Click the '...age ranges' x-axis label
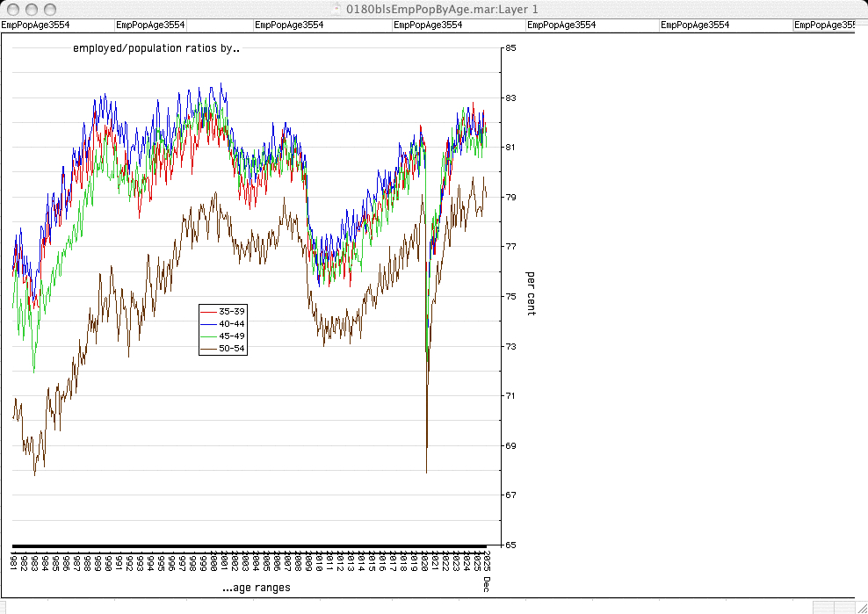This screenshot has width=868, height=614. (x=256, y=588)
